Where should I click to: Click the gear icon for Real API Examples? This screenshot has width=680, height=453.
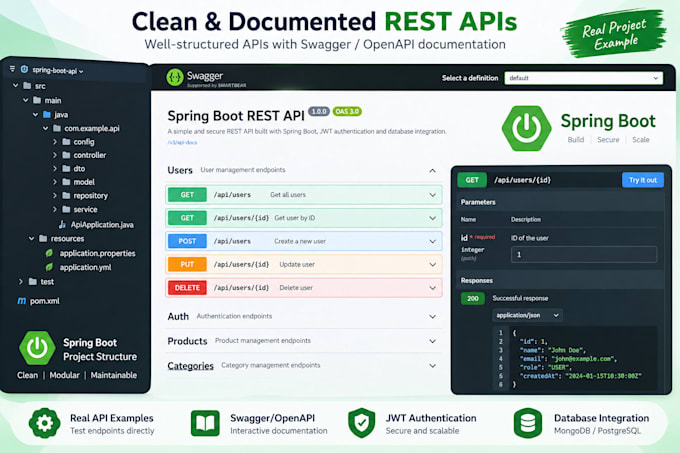coord(44,423)
